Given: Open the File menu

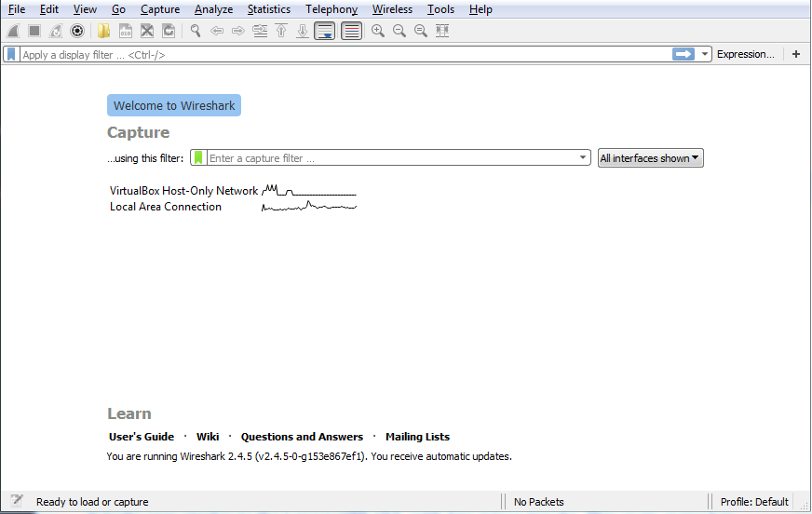Looking at the screenshot, I should tap(17, 9).
